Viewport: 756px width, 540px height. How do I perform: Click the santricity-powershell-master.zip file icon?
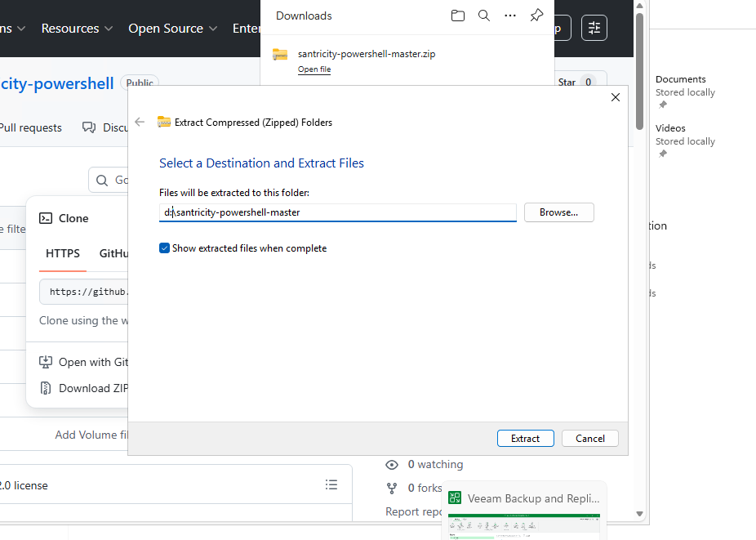pos(280,55)
